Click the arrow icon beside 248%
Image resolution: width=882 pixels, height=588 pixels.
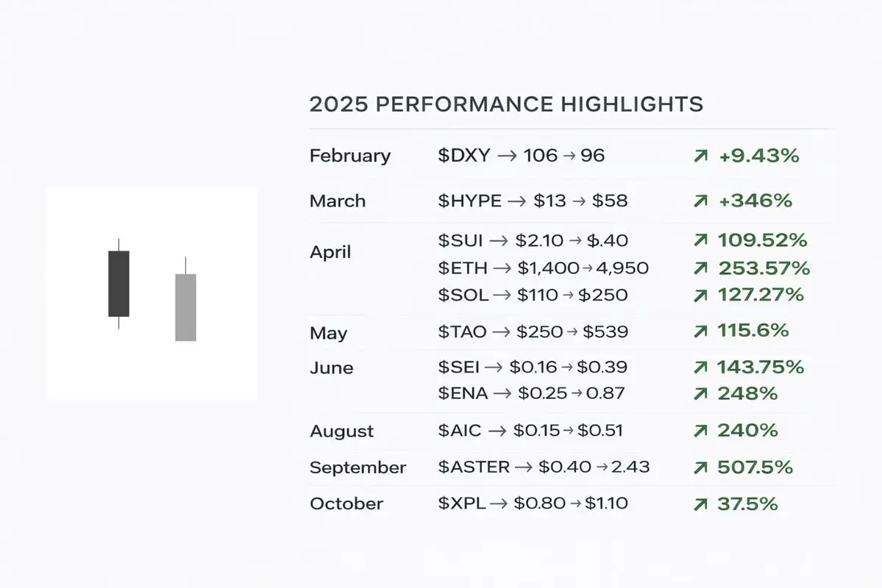[700, 394]
